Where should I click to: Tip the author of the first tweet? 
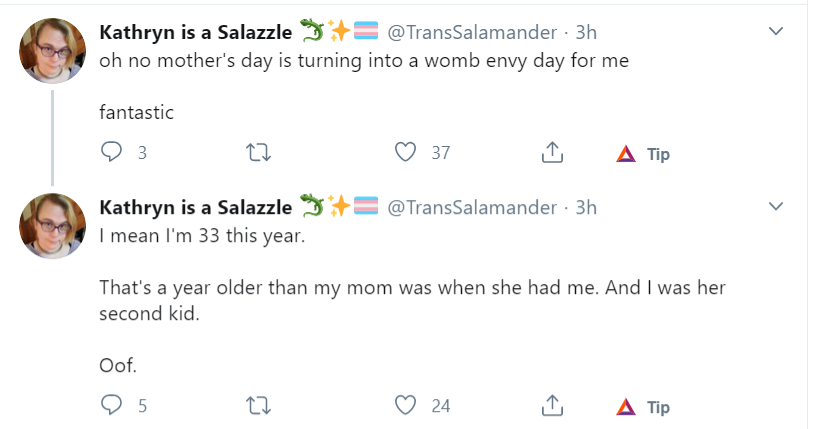[643, 154]
